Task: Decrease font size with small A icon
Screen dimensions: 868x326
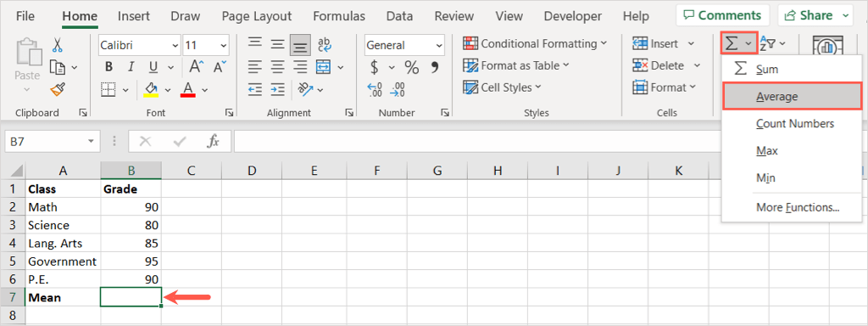Action: coord(220,67)
